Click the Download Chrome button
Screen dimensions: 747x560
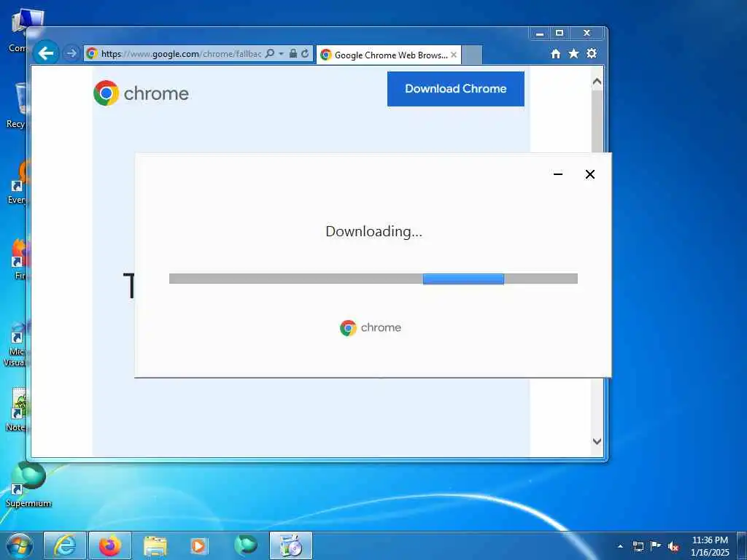455,88
